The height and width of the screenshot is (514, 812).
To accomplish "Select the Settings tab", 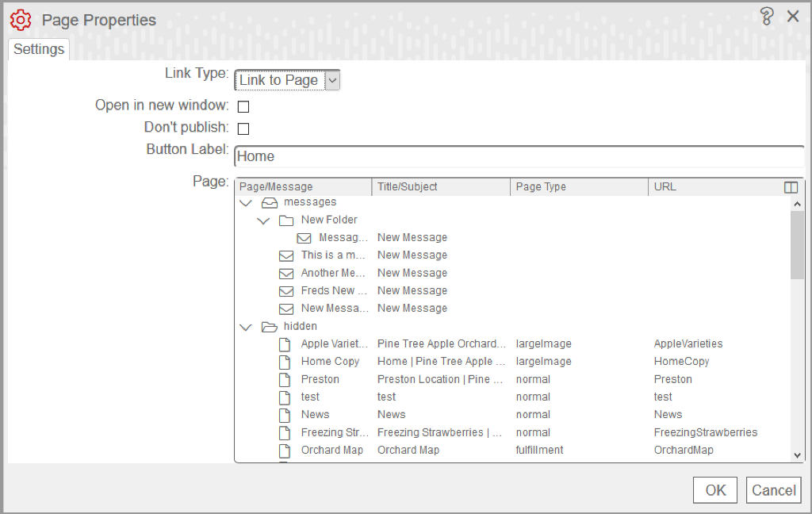I will click(x=39, y=49).
